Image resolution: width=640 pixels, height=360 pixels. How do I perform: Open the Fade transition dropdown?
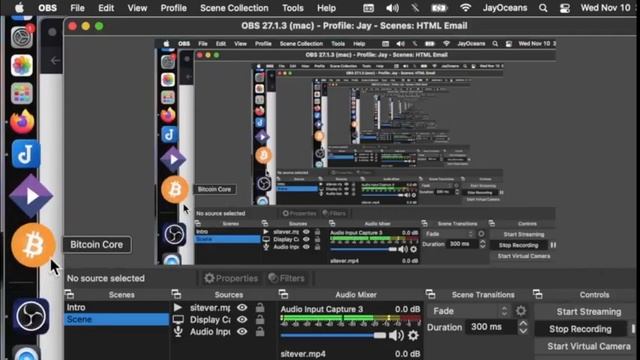click(469, 311)
